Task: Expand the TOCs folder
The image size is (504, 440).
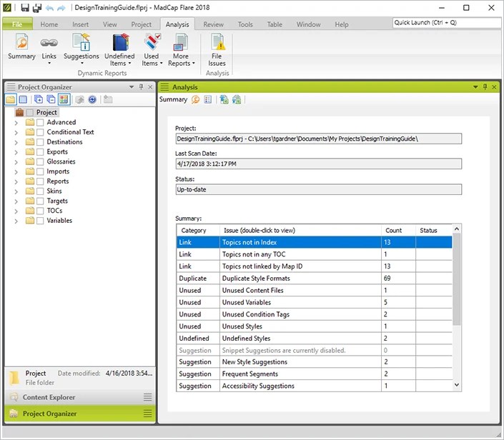Action: click(16, 211)
